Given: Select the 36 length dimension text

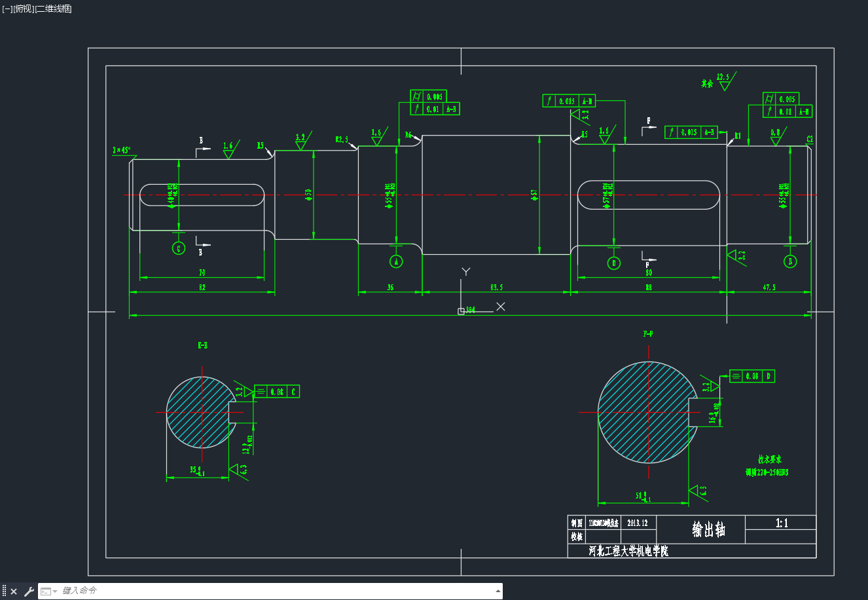Looking at the screenshot, I should click(x=390, y=288).
